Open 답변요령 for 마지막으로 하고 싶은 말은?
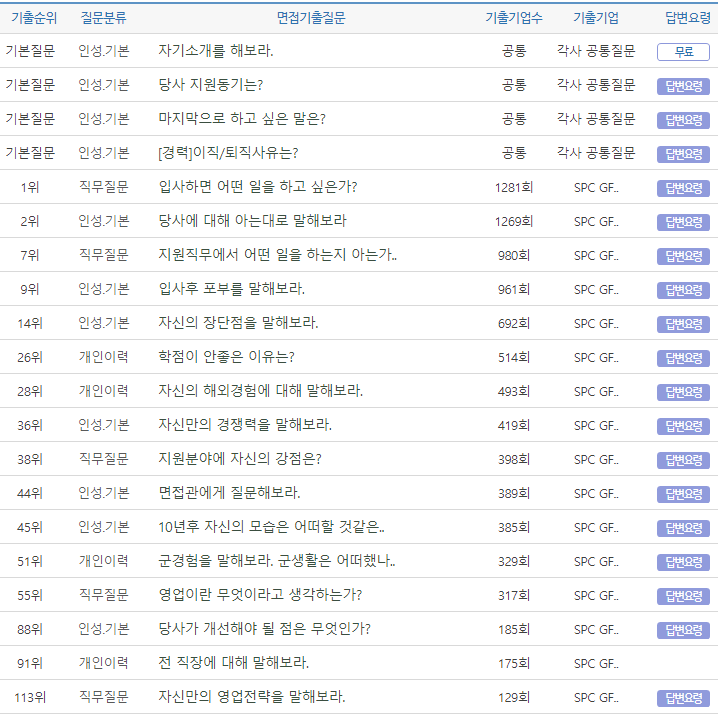The height and width of the screenshot is (716, 718). click(683, 120)
